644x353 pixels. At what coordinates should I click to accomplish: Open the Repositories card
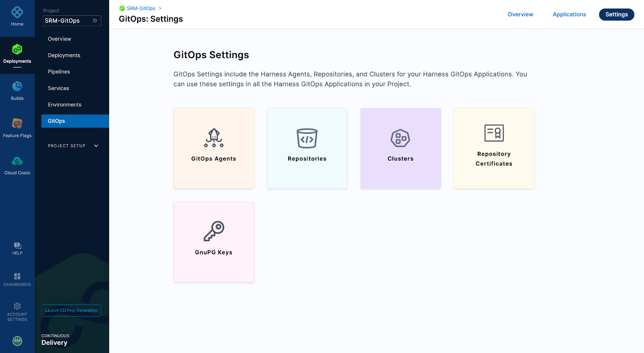(x=307, y=148)
